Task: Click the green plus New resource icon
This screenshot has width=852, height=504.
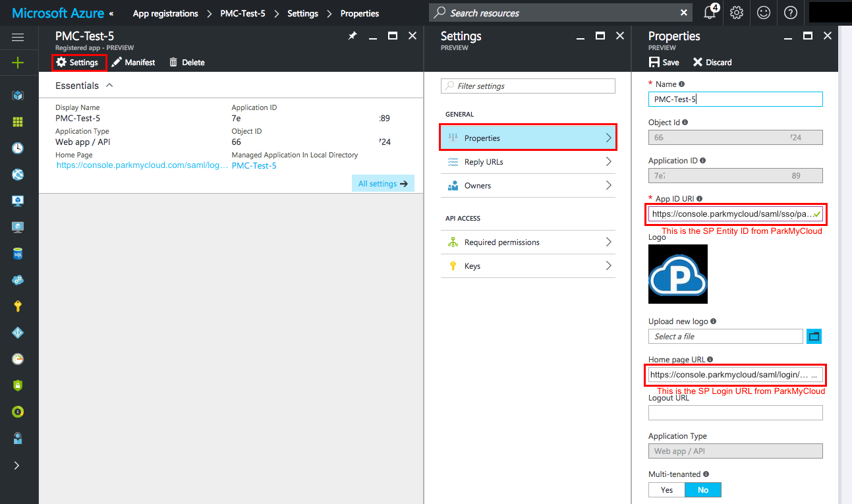Action: point(18,63)
